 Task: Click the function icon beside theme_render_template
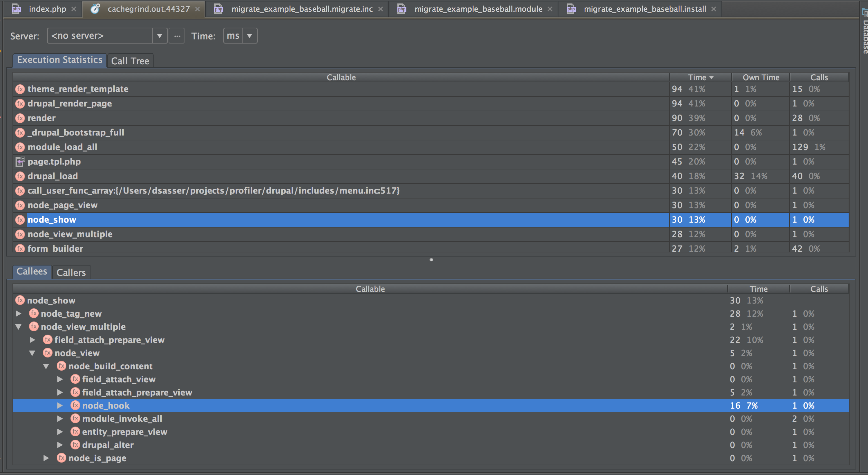(20, 89)
